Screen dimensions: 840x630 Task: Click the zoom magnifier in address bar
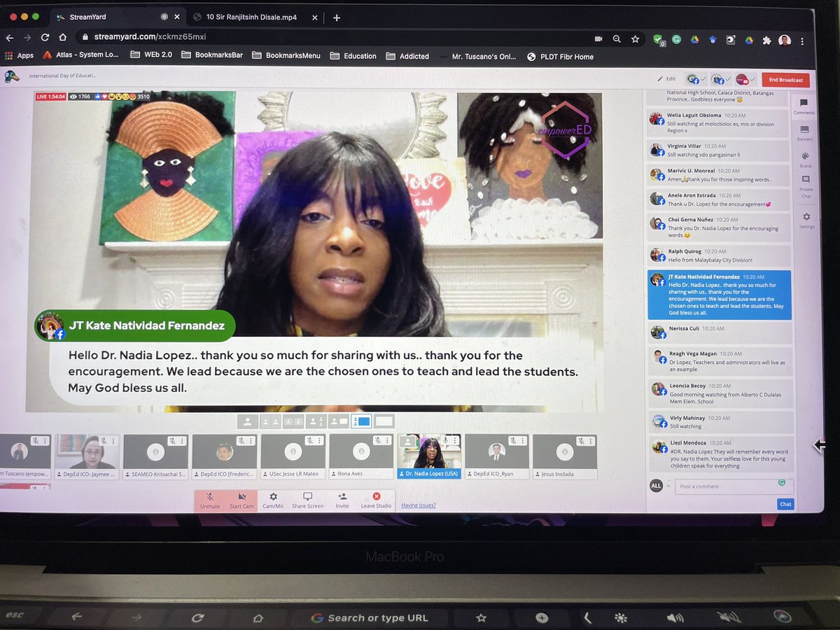(617, 39)
